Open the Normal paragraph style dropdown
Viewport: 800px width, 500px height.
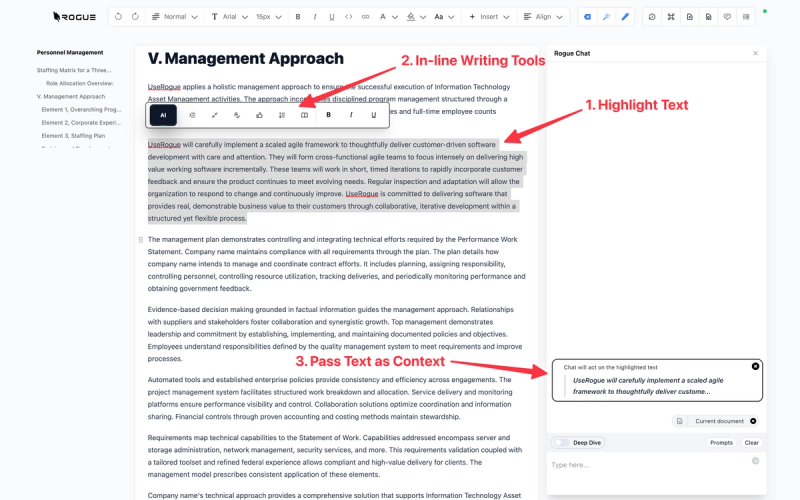[174, 17]
